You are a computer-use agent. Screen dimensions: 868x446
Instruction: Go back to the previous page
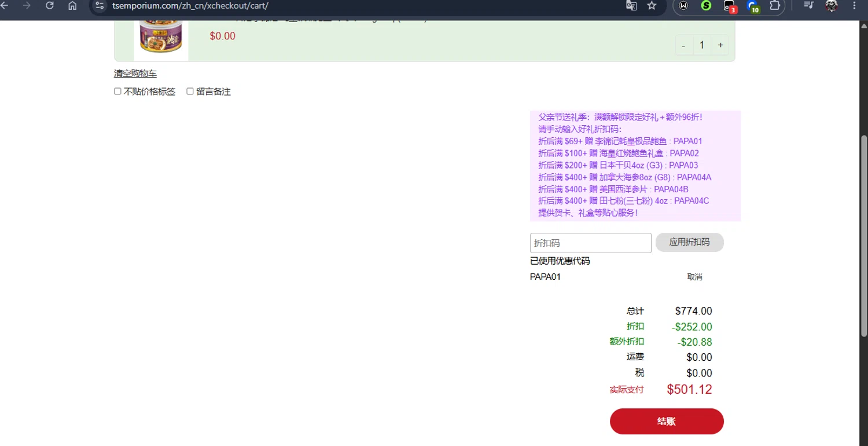(x=5, y=5)
